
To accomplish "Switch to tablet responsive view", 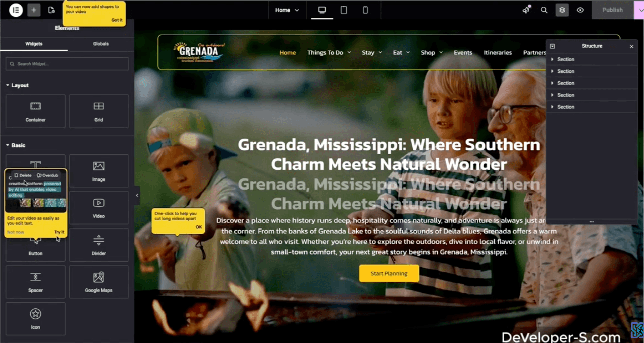I will click(344, 10).
